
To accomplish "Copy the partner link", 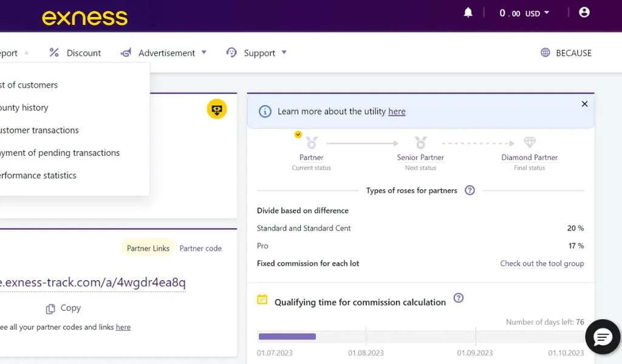I will pos(63,308).
